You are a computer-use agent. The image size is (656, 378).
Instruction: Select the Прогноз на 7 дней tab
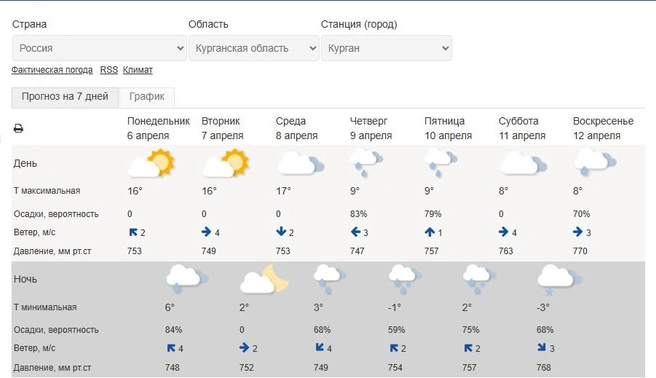65,97
